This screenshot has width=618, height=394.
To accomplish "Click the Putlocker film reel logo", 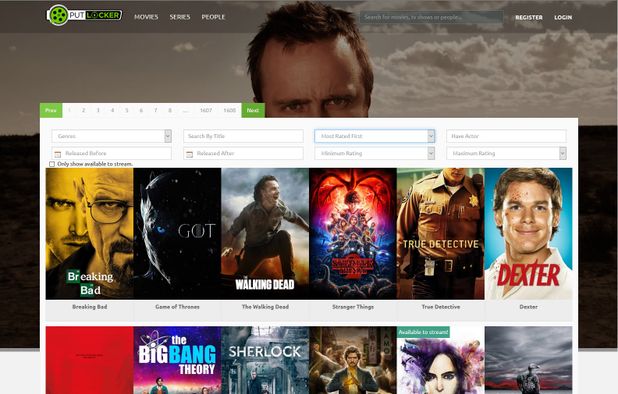I will pyautogui.click(x=59, y=15).
